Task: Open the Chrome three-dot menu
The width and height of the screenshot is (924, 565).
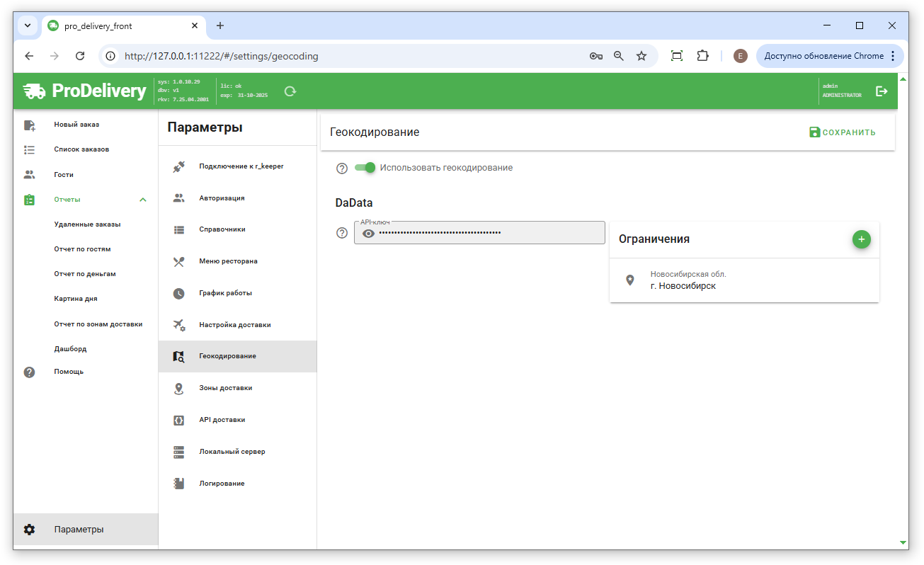Action: [893, 56]
